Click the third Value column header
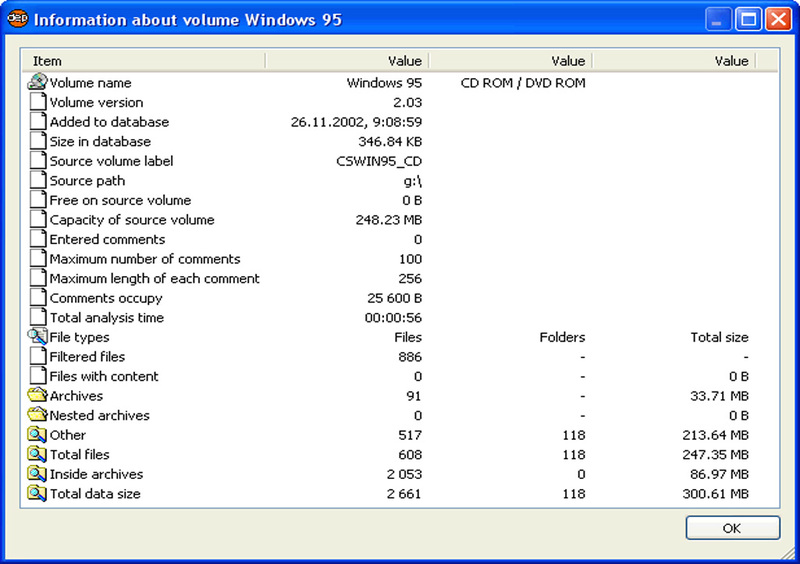The image size is (800, 564). tap(673, 61)
